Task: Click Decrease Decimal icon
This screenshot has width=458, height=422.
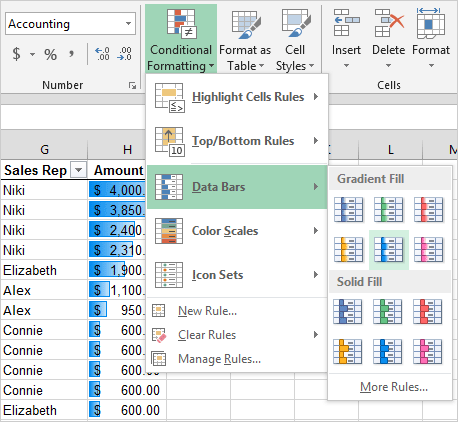Action: (124, 54)
